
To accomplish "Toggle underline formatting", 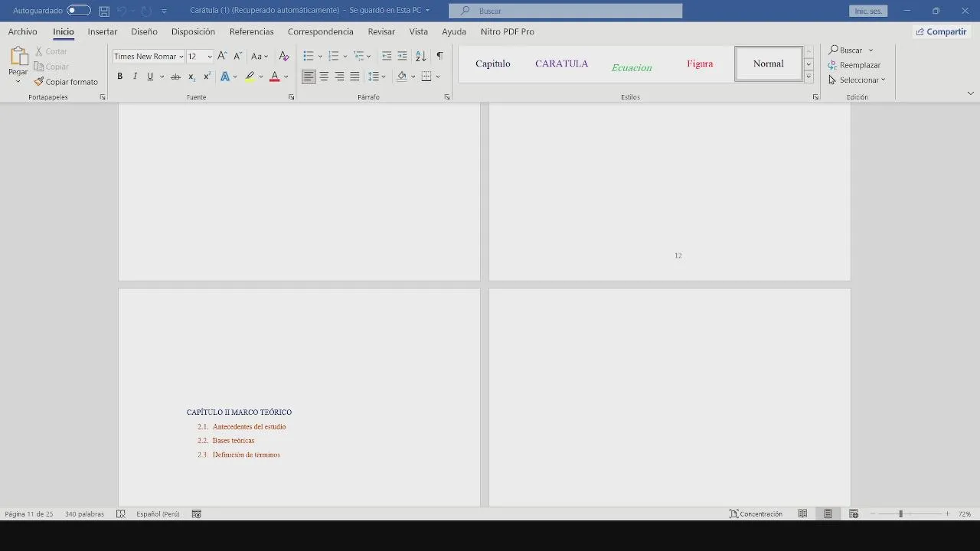I will coord(150,77).
